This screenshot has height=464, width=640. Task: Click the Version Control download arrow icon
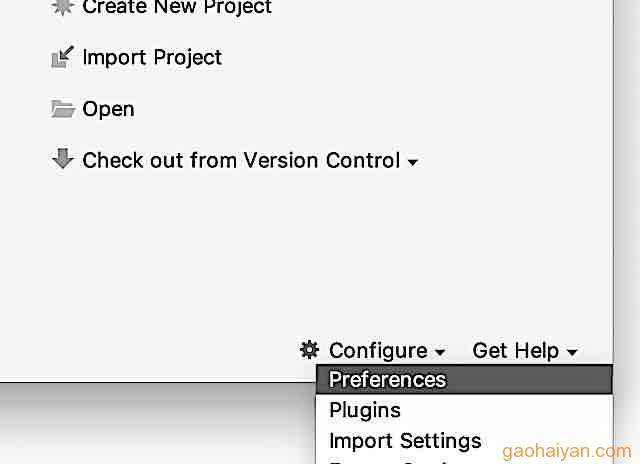(63, 159)
